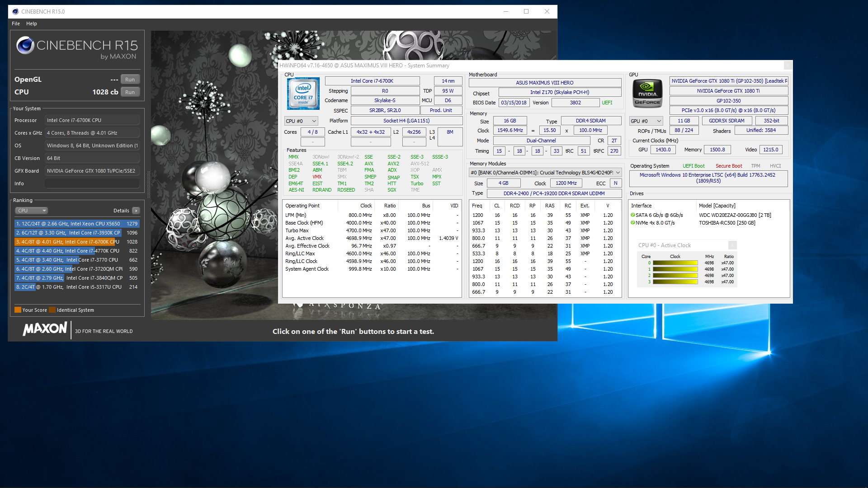This screenshot has width=868, height=488.
Task: Select ranking row Core i7-3840QM
Action: [77, 278]
